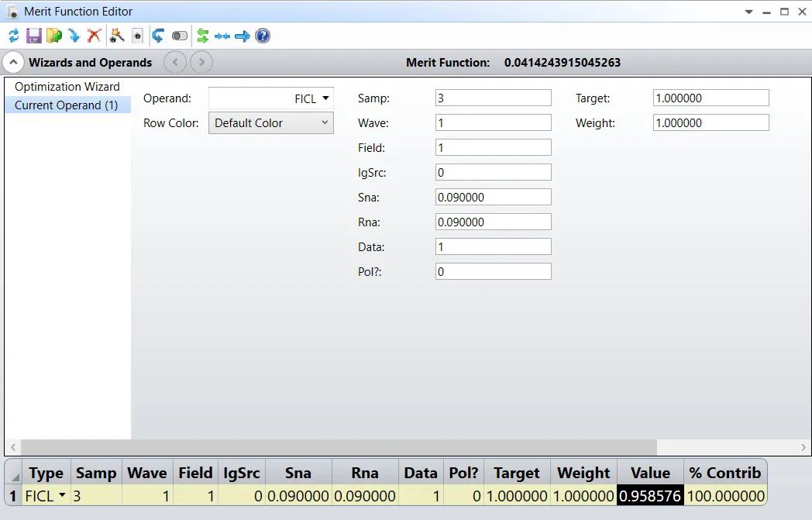812x520 pixels.
Task: Delete merit function with red X icon
Action: (x=95, y=36)
